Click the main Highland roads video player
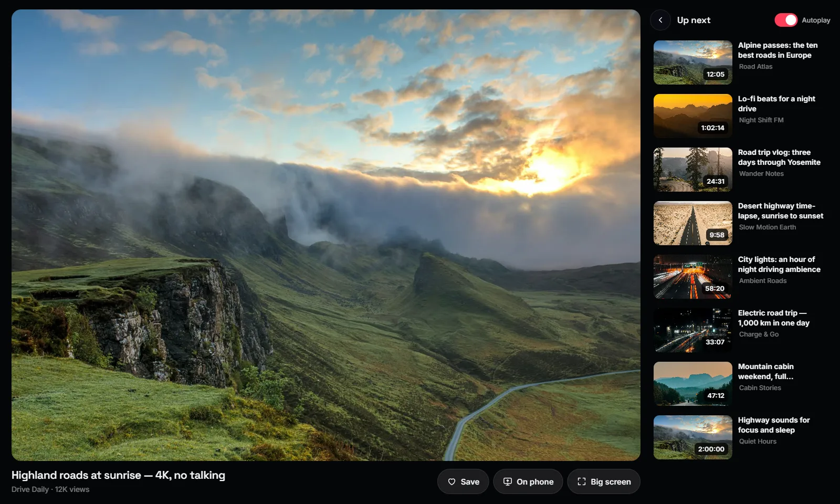Viewport: 840px width, 504px height. pyautogui.click(x=326, y=235)
